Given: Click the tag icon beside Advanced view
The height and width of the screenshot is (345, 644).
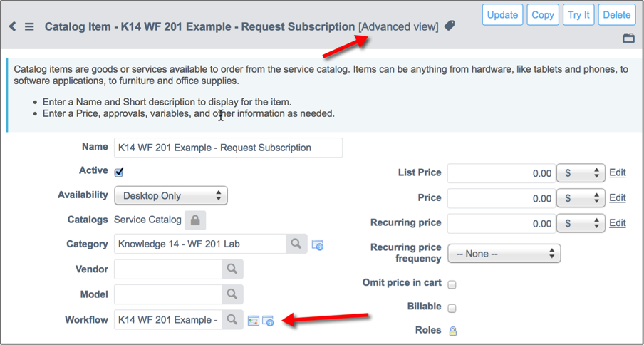Looking at the screenshot, I should 450,26.
